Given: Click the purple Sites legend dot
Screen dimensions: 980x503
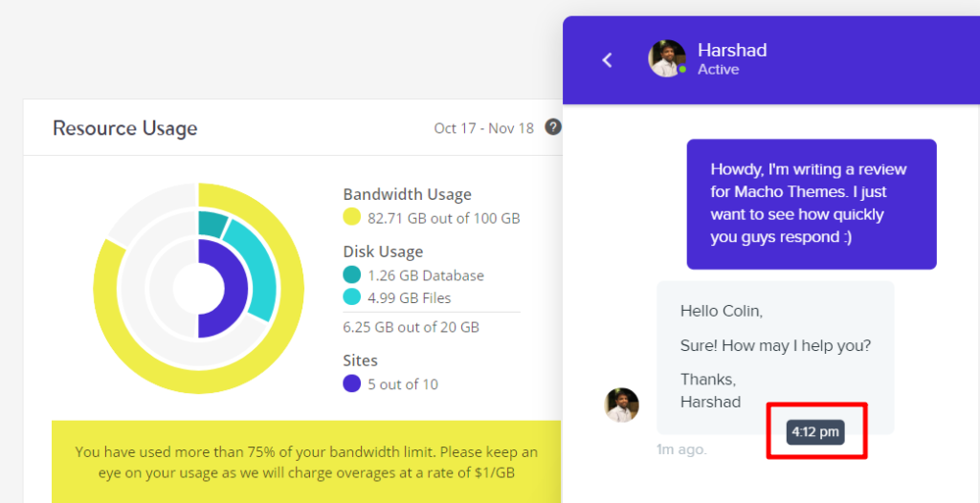Looking at the screenshot, I should (352, 383).
